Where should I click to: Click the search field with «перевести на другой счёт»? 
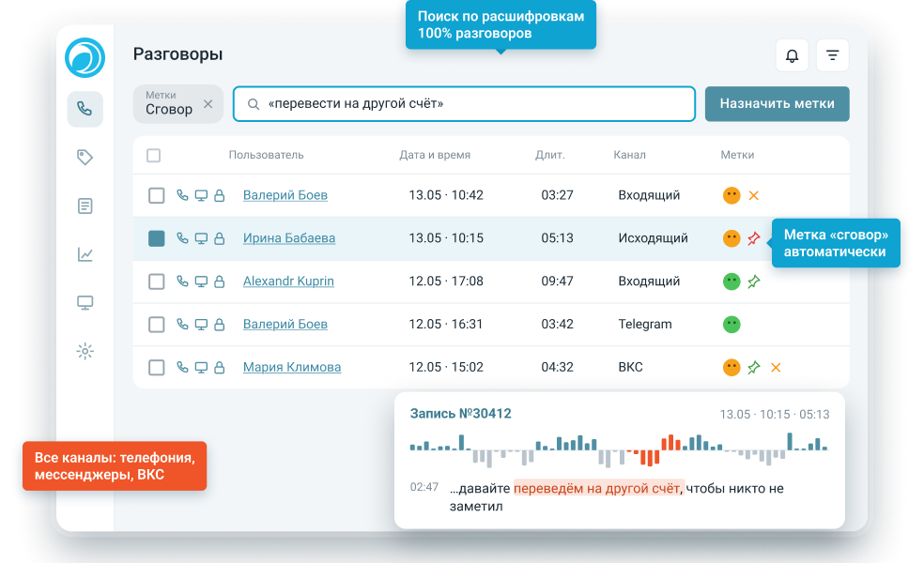(465, 104)
